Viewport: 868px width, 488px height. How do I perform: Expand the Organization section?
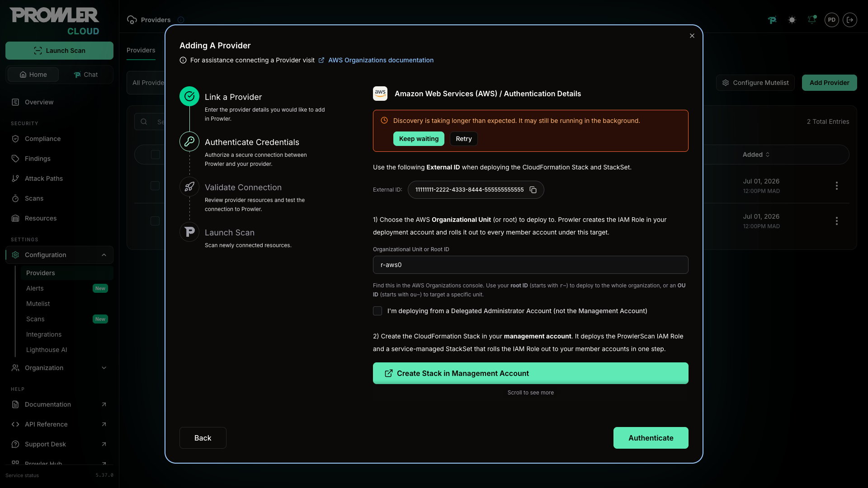(x=59, y=368)
